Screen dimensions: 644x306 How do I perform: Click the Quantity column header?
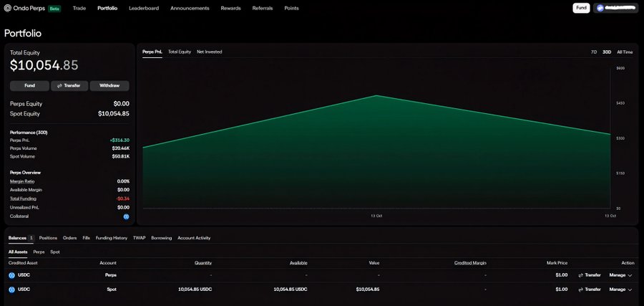point(203,263)
